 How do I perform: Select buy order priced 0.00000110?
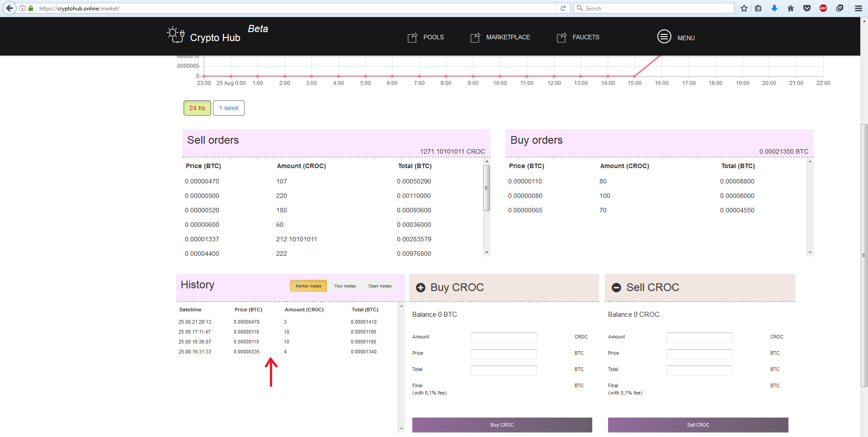pyautogui.click(x=656, y=181)
